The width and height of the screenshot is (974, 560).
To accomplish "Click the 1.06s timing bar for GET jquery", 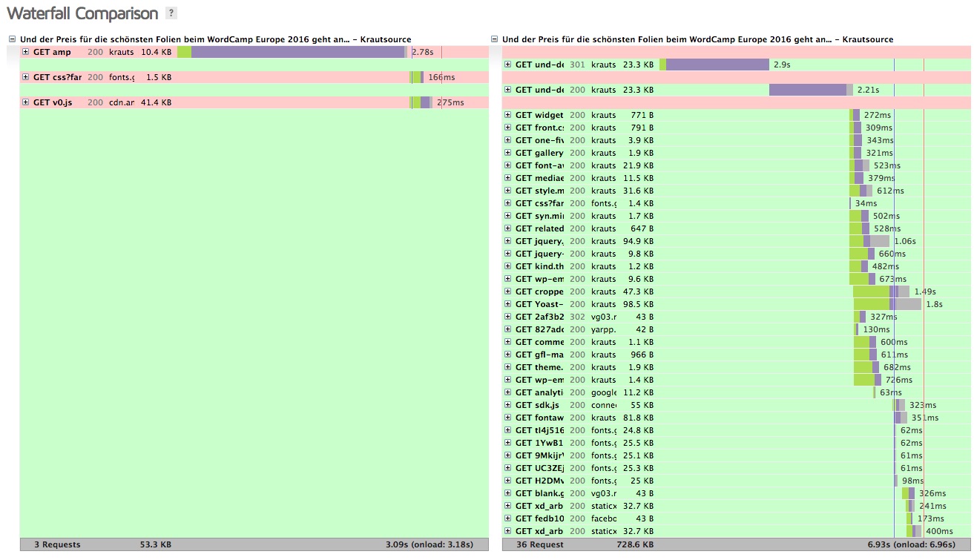I will click(869, 241).
